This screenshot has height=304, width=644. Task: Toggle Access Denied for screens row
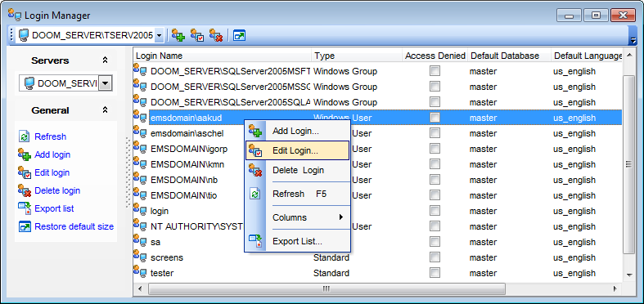pos(435,257)
